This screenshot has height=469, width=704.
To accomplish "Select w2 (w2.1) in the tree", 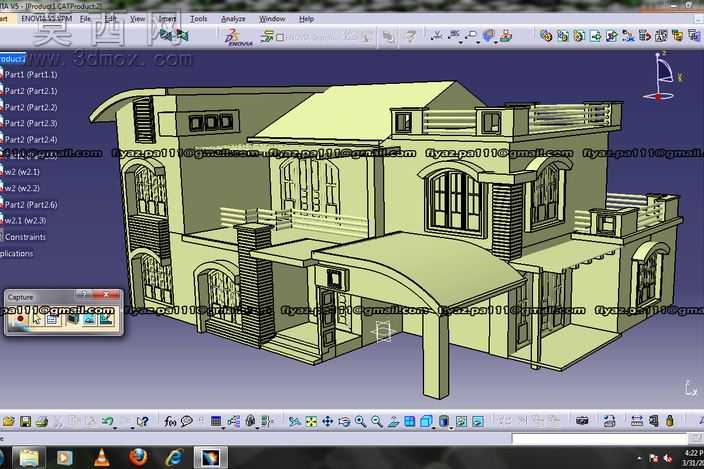I will pos(22,172).
